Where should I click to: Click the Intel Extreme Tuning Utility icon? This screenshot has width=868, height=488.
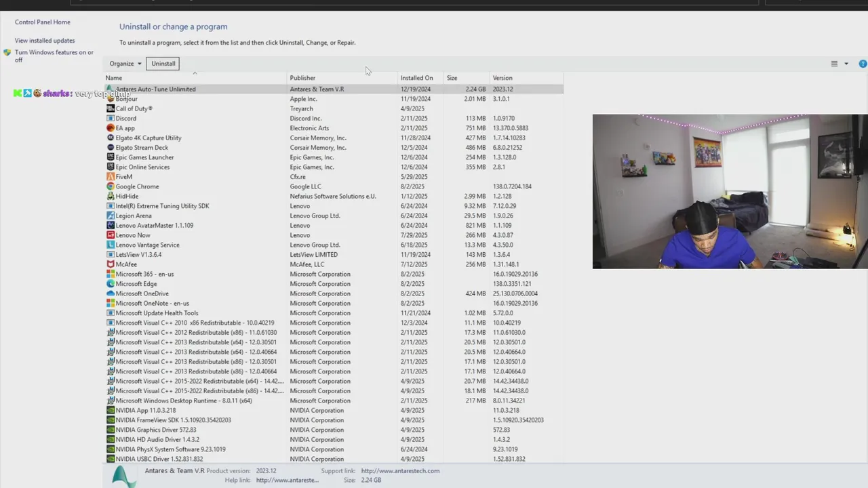click(x=111, y=206)
